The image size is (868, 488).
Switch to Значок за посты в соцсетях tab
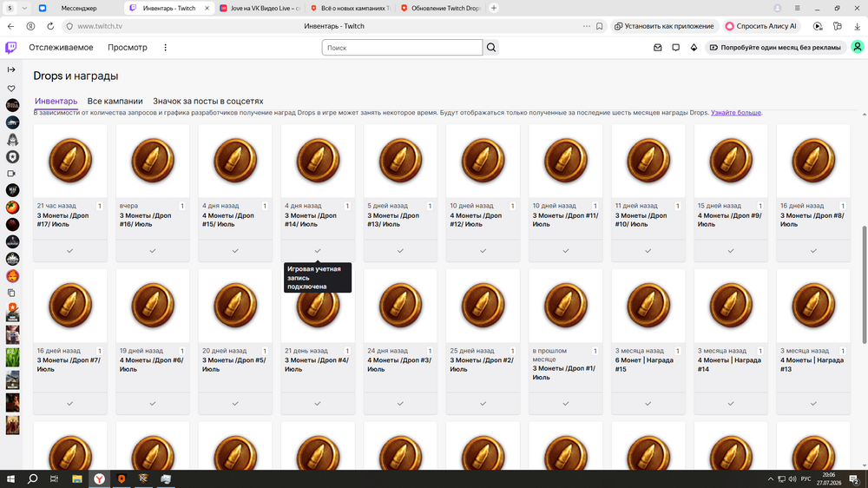[208, 102]
